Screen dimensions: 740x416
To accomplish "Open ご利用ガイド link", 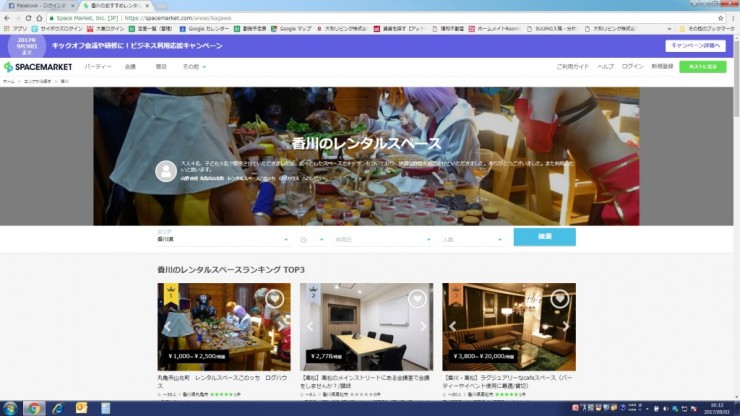I will click(x=572, y=67).
